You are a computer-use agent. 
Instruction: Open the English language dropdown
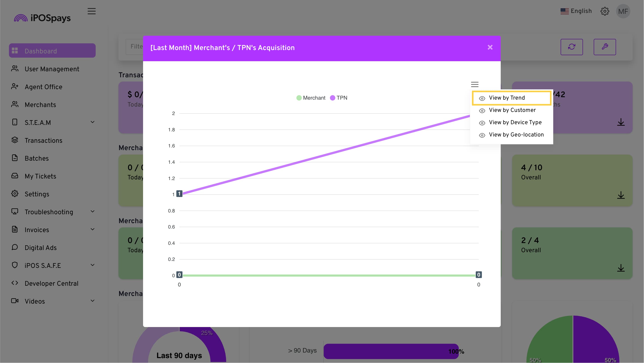576,11
